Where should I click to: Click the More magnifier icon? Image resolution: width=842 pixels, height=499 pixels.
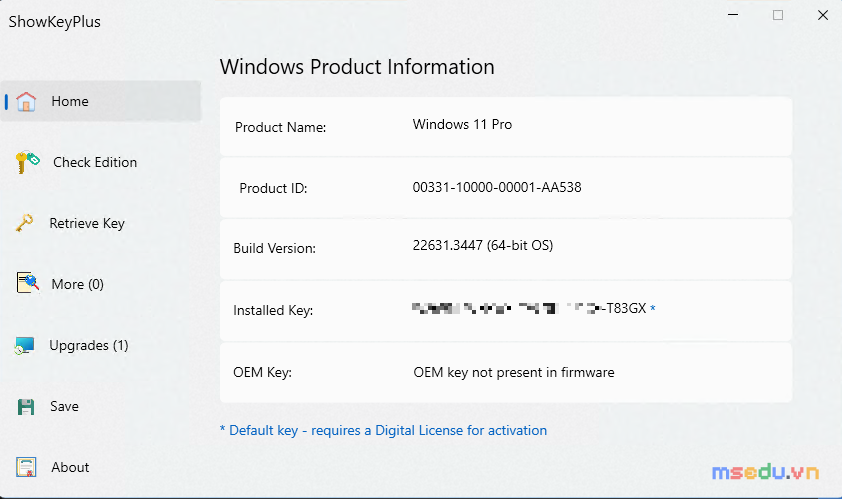(x=27, y=283)
